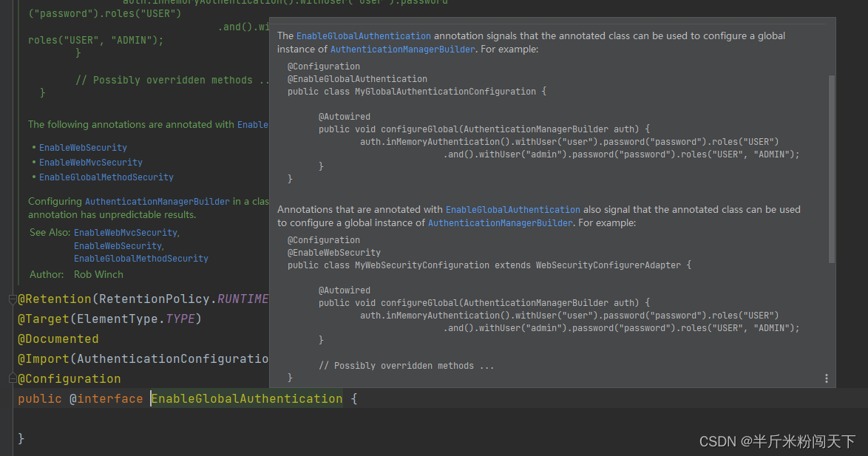Follow the EnableGlobalAuthentication link in the popup
The width and height of the screenshot is (868, 456).
coord(363,35)
